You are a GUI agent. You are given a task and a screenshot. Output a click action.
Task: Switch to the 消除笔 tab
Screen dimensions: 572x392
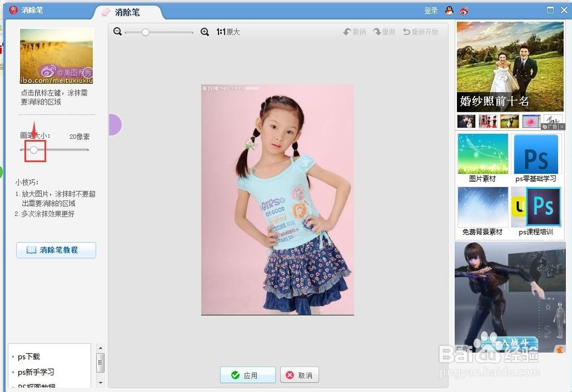tap(127, 11)
